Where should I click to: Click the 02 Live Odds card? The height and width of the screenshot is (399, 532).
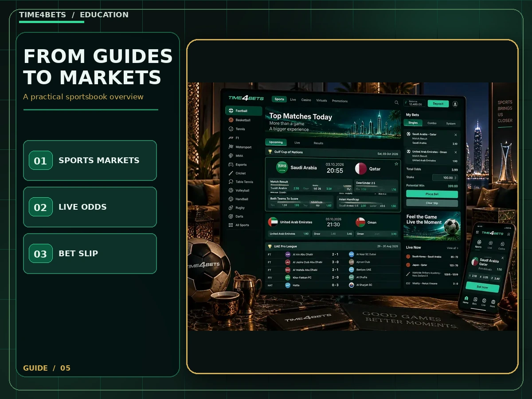(90, 207)
